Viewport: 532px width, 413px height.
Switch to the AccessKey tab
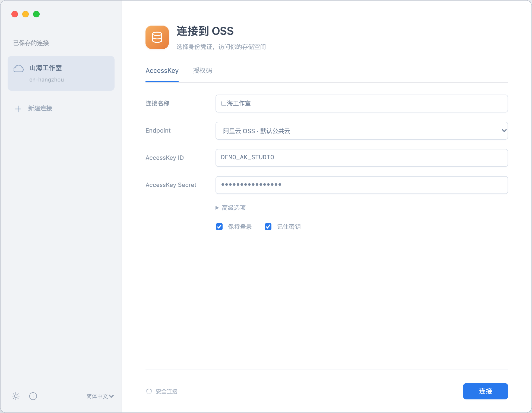(162, 71)
